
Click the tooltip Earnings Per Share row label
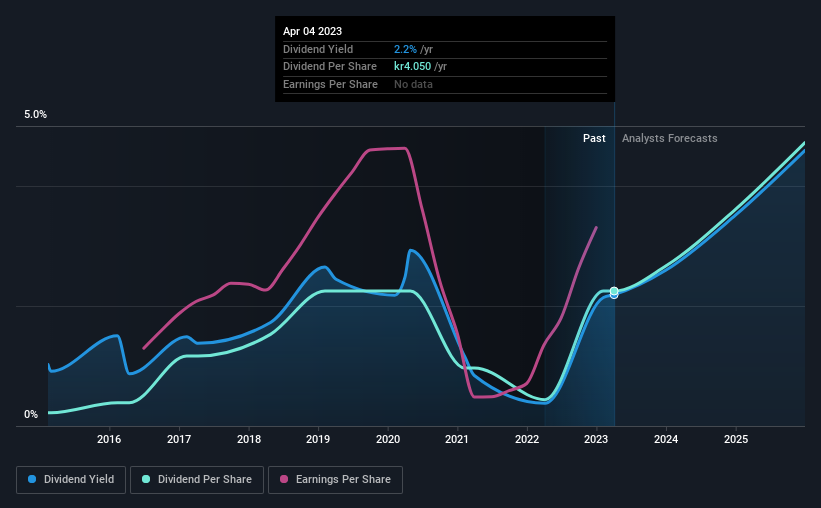tap(330, 84)
